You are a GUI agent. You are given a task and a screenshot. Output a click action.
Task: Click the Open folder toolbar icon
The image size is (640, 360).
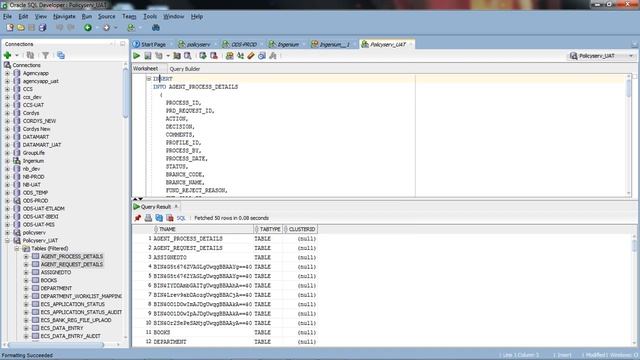(x=20, y=27)
